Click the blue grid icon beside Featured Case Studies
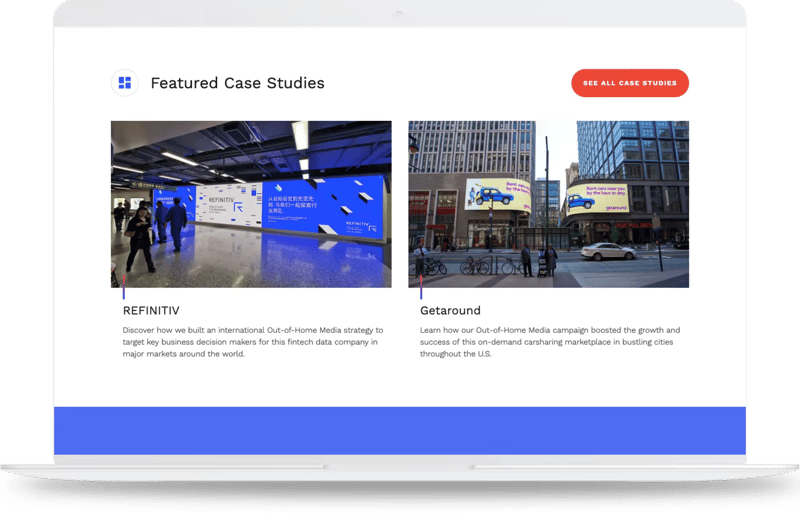 (x=124, y=83)
